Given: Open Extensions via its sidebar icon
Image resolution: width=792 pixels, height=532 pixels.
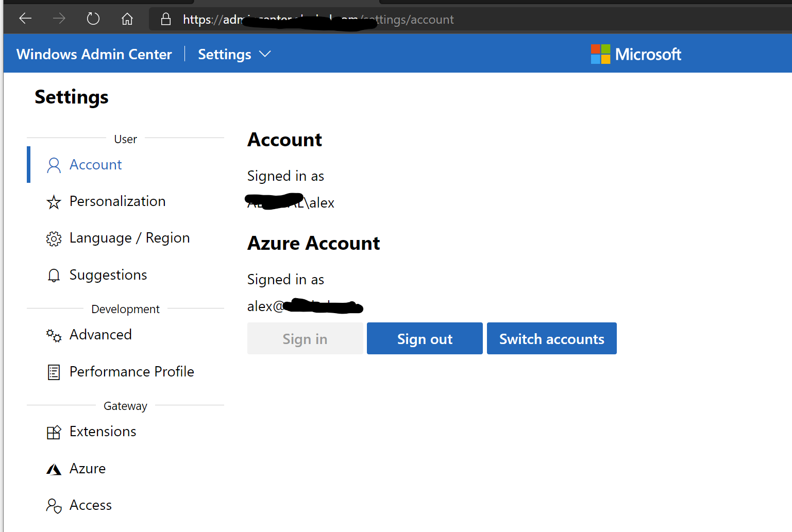Looking at the screenshot, I should tap(54, 432).
